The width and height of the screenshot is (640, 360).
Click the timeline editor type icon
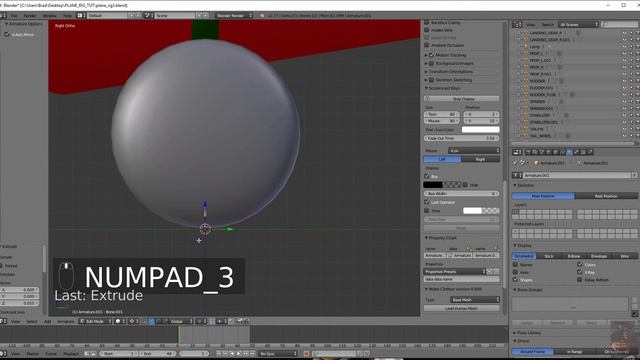coord(3,353)
